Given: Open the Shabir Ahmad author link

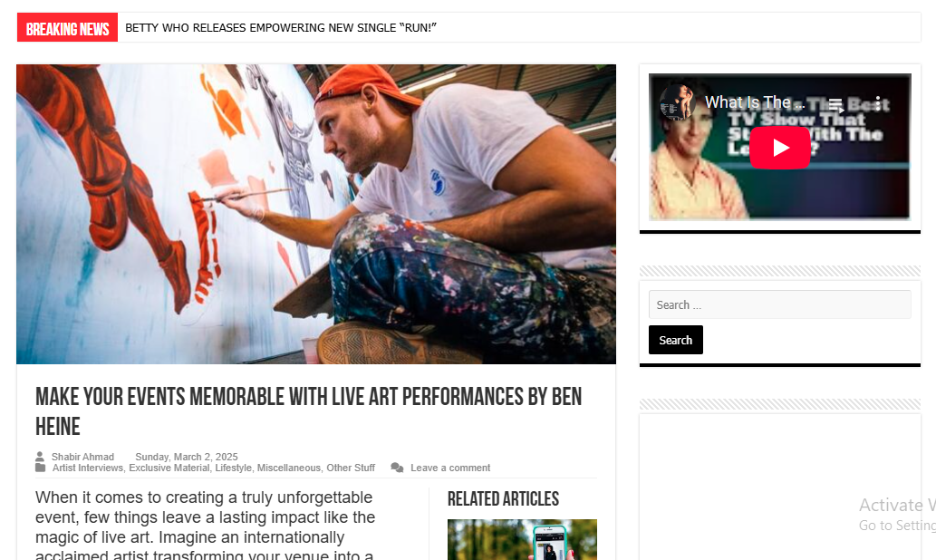Looking at the screenshot, I should 82,457.
